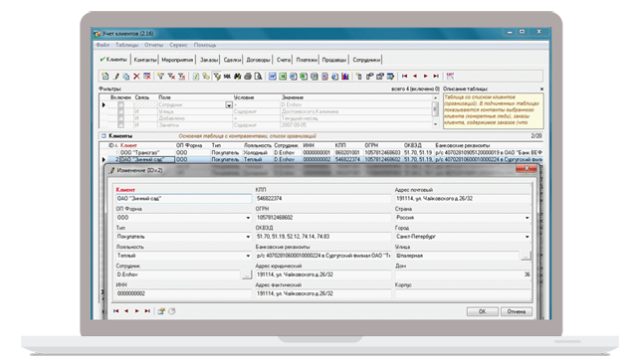
Task: Open the Помощь menu
Action: pyautogui.click(x=205, y=45)
